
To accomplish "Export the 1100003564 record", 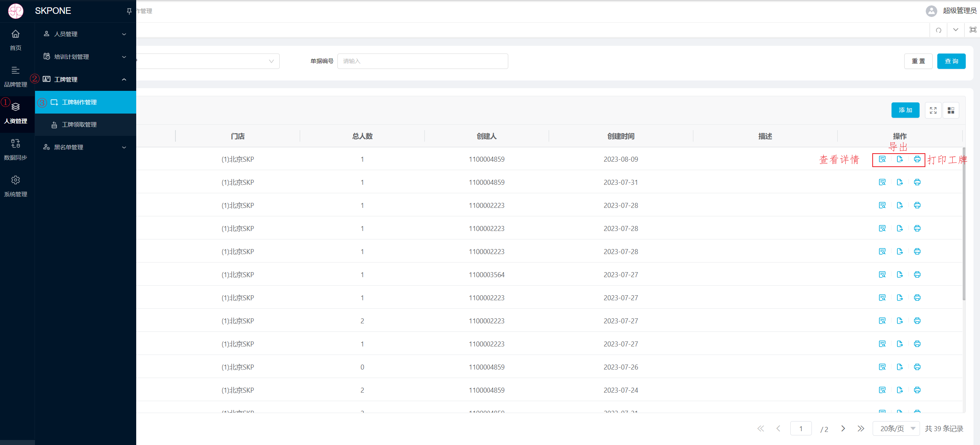I will click(x=900, y=274).
